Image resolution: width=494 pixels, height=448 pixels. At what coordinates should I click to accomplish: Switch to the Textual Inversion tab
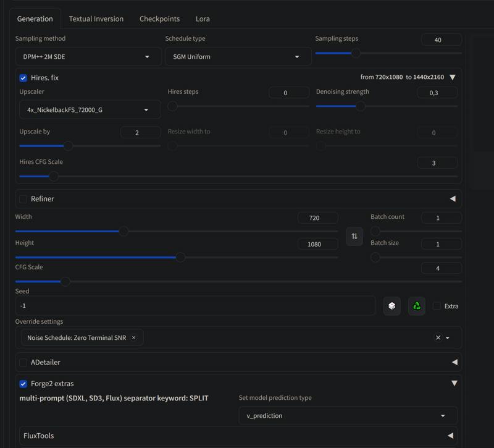click(96, 19)
